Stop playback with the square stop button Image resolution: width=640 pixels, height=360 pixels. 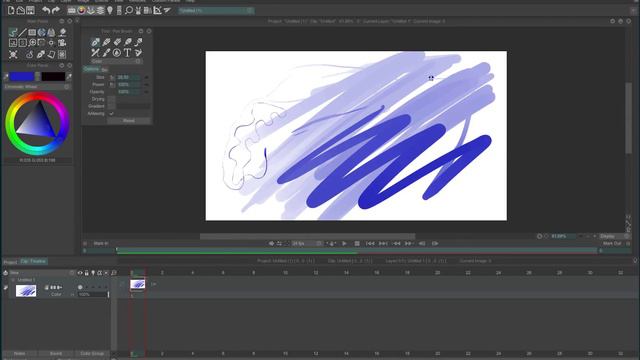pyautogui.click(x=357, y=244)
